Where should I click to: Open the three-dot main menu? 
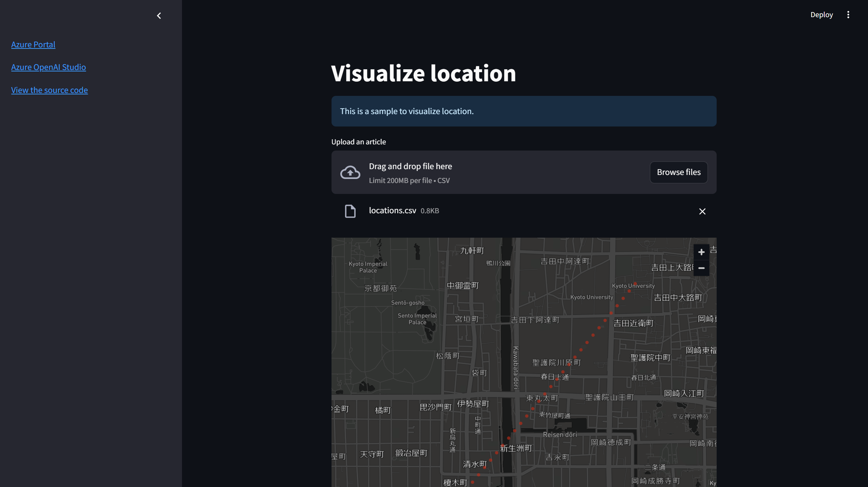pyautogui.click(x=848, y=15)
